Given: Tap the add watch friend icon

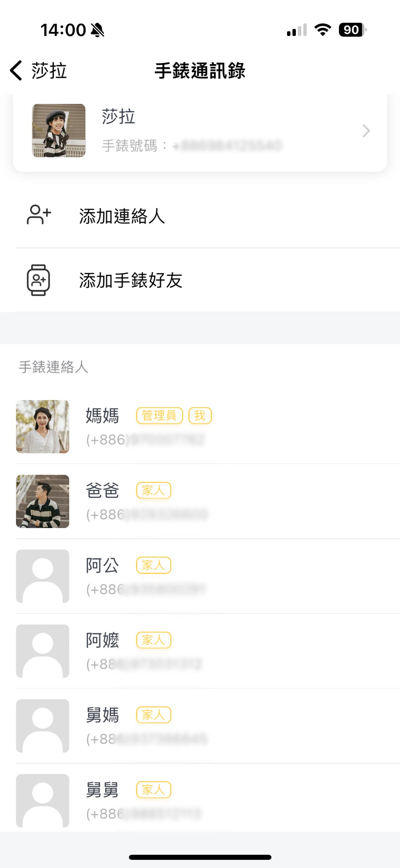Looking at the screenshot, I should 38,280.
